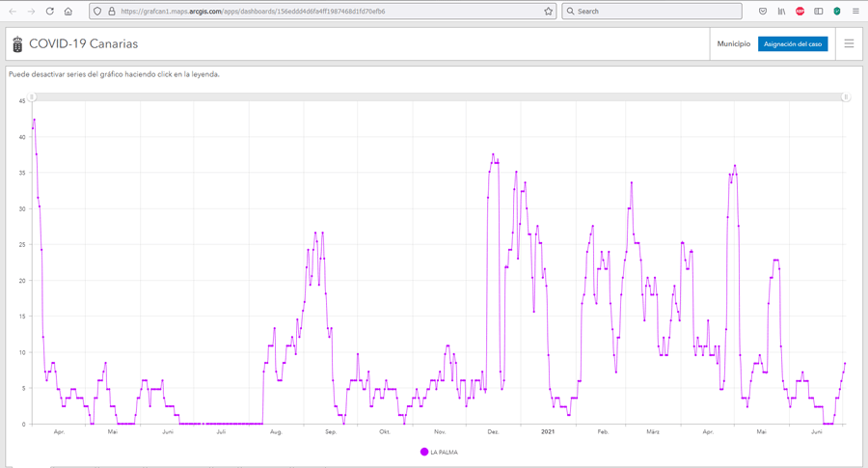868x468 pixels.
Task: Click the green shield extension icon
Action: [x=836, y=12]
